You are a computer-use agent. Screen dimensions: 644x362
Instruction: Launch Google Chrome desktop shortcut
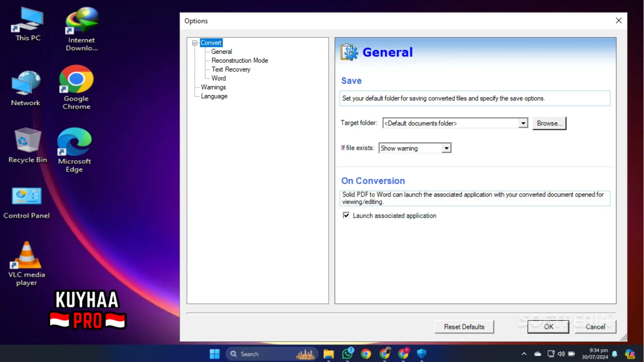(76, 87)
